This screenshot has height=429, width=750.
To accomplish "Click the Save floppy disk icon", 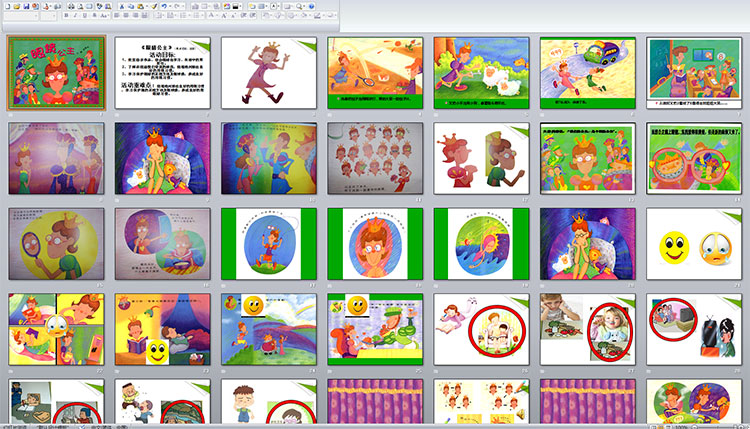I will [x=26, y=6].
